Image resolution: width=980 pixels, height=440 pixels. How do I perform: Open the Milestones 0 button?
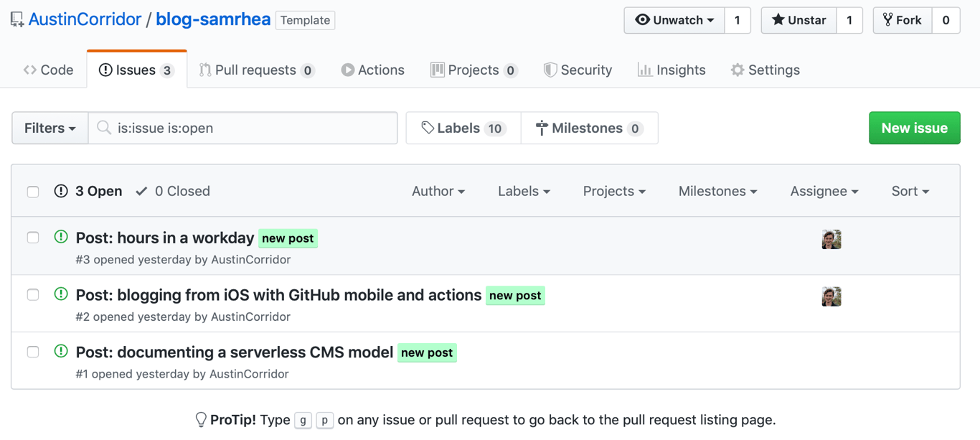click(590, 128)
